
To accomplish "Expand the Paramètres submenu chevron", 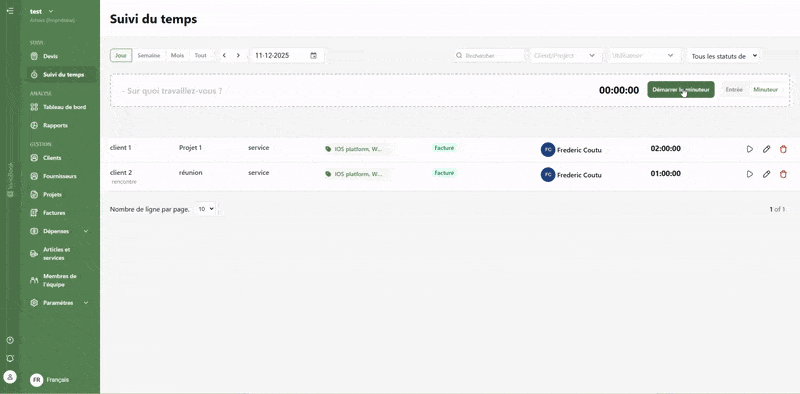I will pos(86,303).
